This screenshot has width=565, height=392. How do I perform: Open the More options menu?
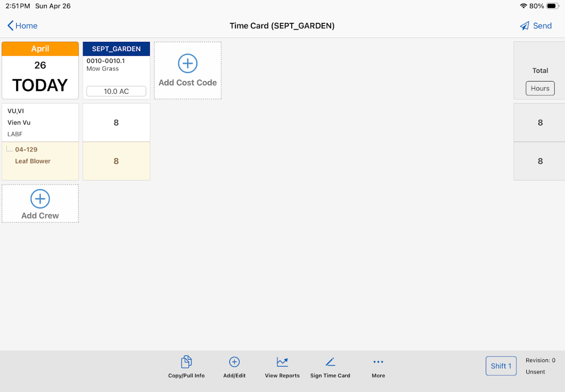pyautogui.click(x=378, y=367)
